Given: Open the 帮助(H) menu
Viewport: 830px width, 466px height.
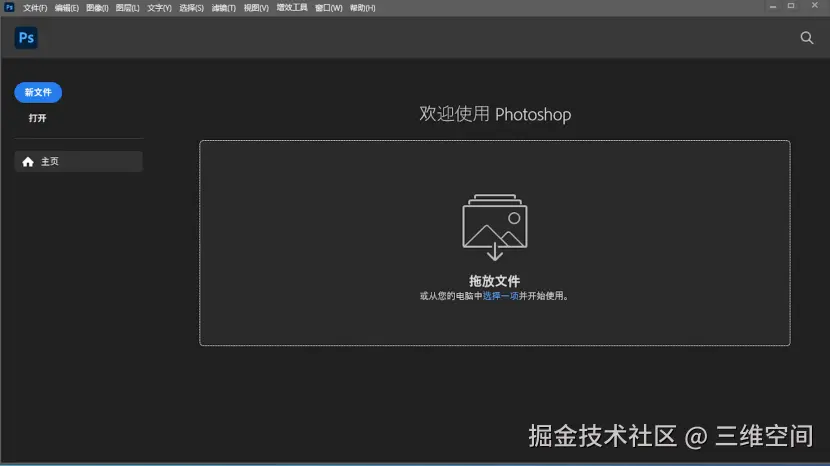Looking at the screenshot, I should tap(362, 8).
